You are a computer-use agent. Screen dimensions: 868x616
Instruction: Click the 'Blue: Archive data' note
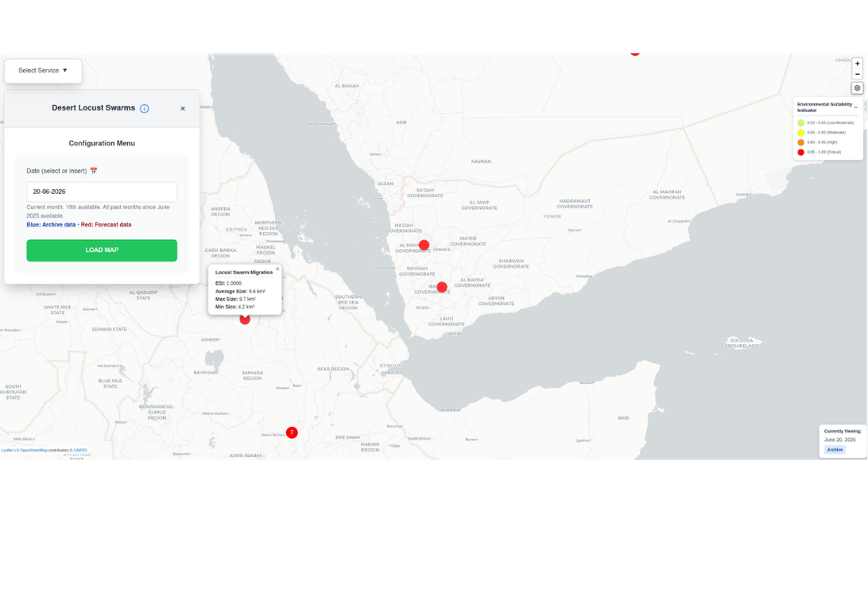pyautogui.click(x=51, y=225)
